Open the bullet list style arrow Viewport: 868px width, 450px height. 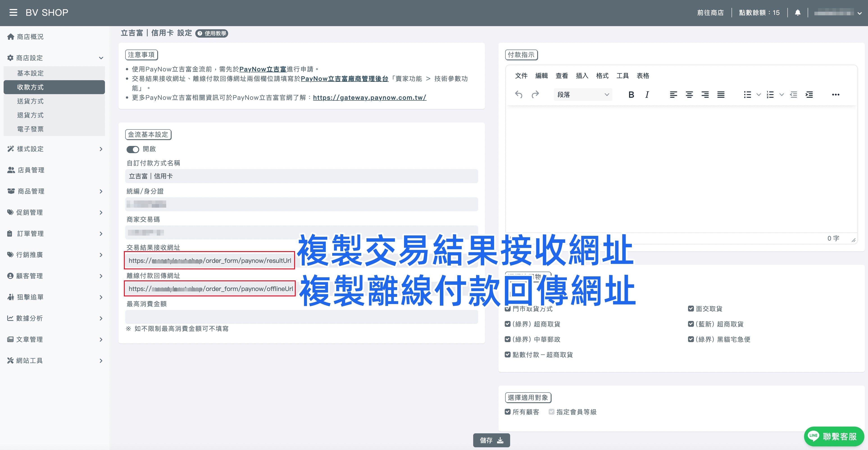[x=759, y=95]
